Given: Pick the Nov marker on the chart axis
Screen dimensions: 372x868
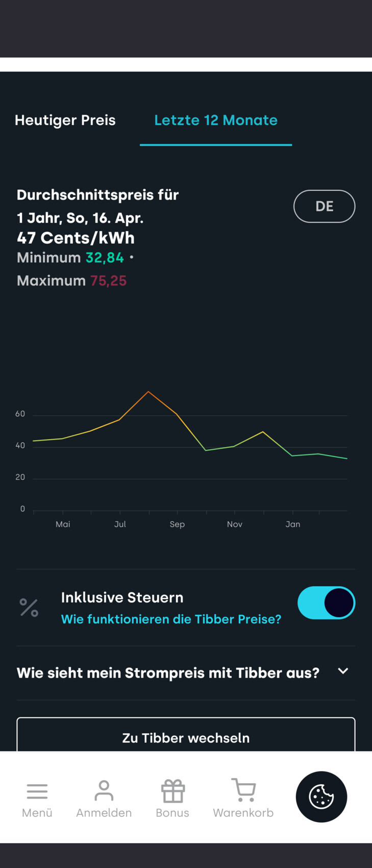Looking at the screenshot, I should 235,524.
